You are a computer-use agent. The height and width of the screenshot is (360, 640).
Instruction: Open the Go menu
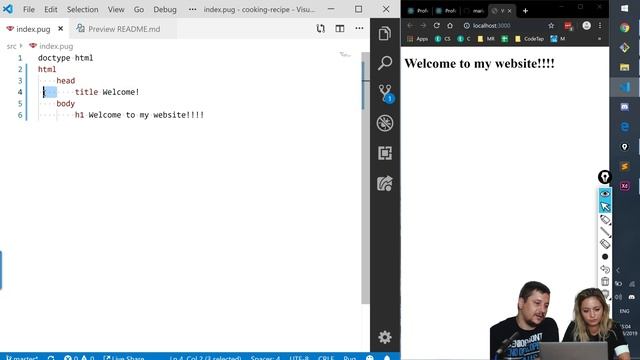click(x=139, y=9)
